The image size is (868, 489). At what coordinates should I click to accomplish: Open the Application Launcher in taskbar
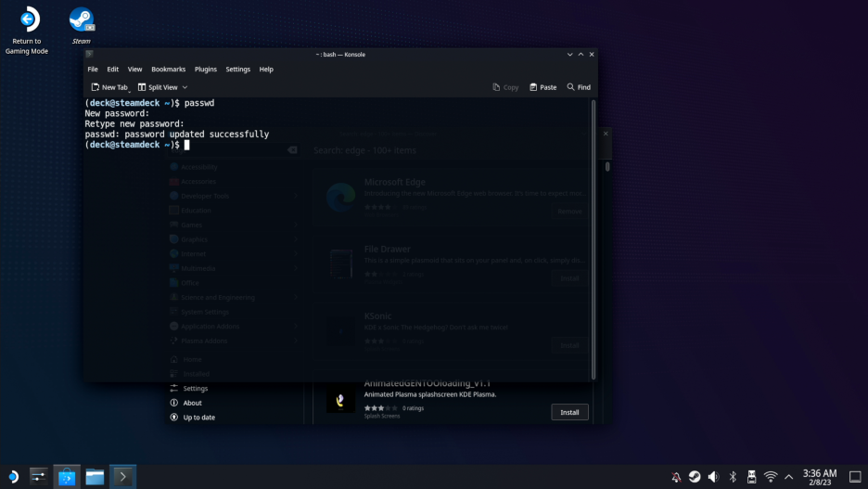13,476
